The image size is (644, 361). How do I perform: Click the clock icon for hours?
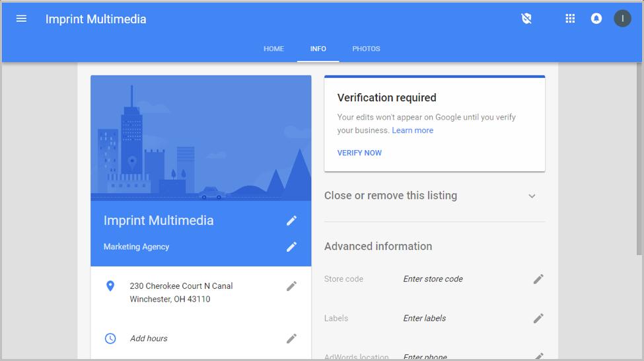110,339
